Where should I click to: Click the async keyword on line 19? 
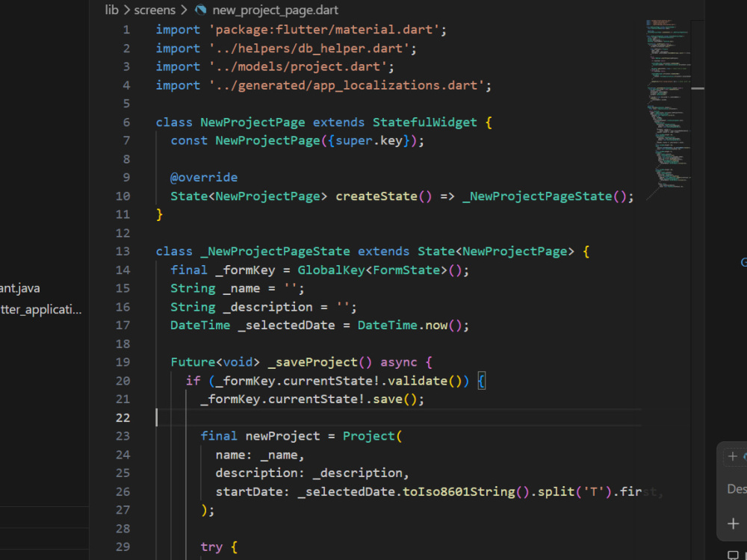click(x=398, y=362)
